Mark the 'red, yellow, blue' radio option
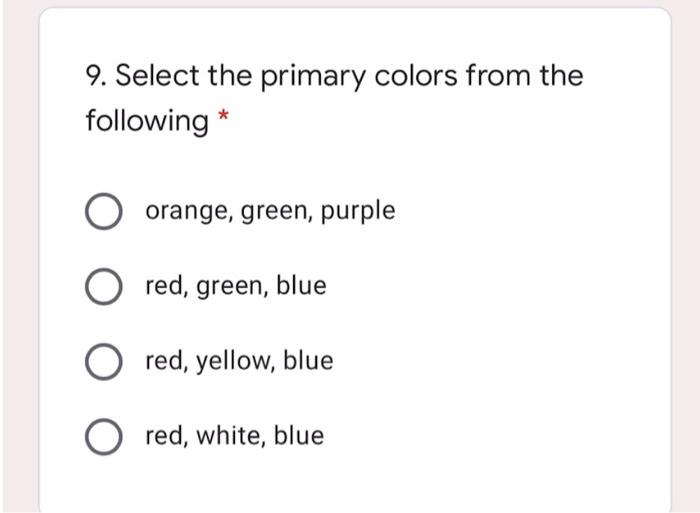The image size is (700, 513). pos(104,362)
